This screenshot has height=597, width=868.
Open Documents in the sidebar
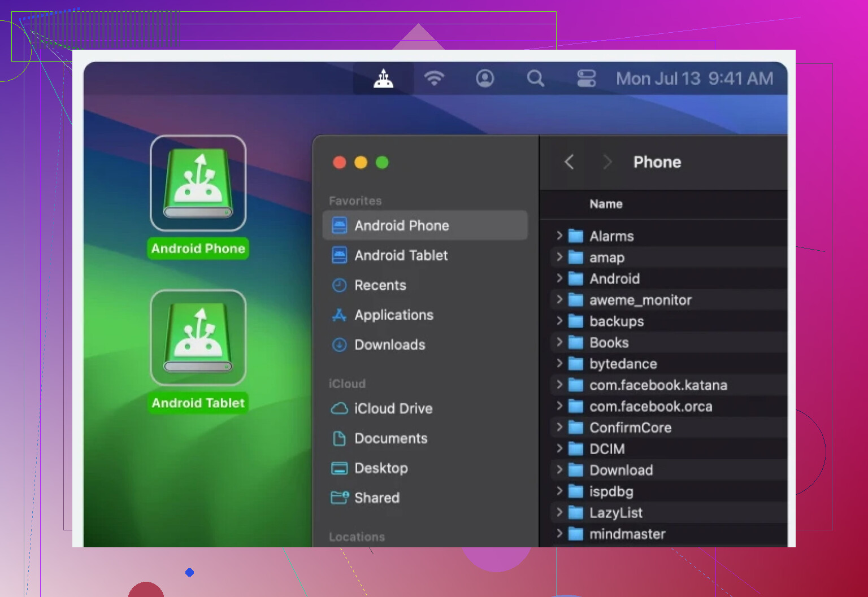[425, 438]
